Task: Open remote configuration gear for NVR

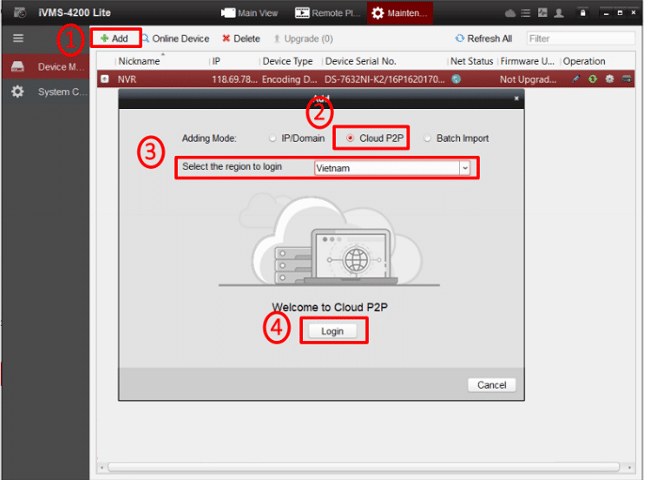Action: coord(609,79)
